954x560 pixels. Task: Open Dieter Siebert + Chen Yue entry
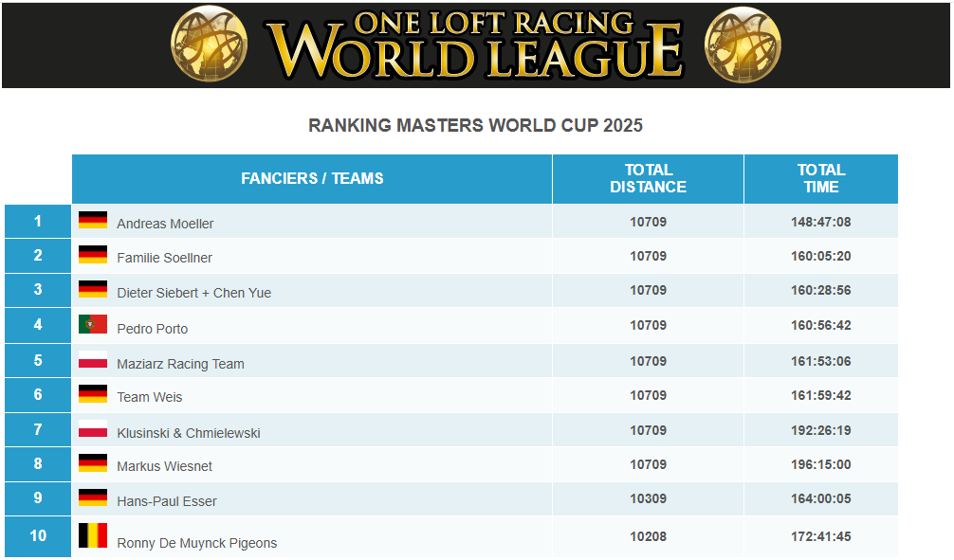[193, 293]
